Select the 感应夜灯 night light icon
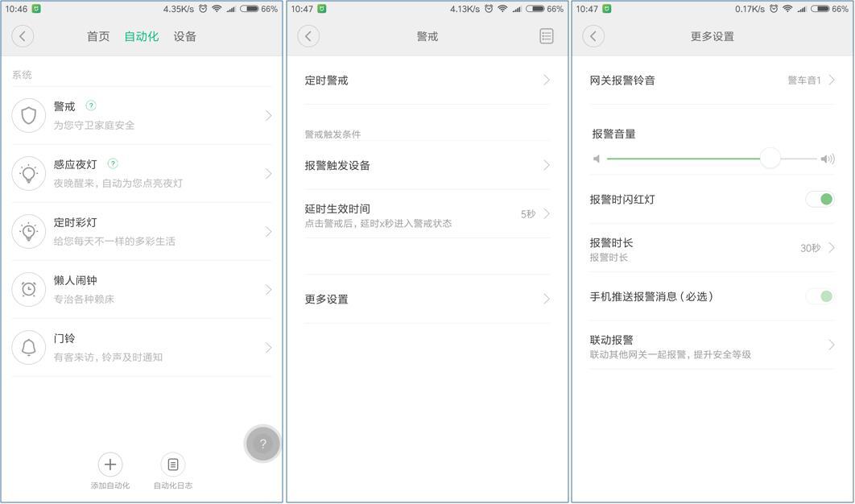 click(29, 172)
